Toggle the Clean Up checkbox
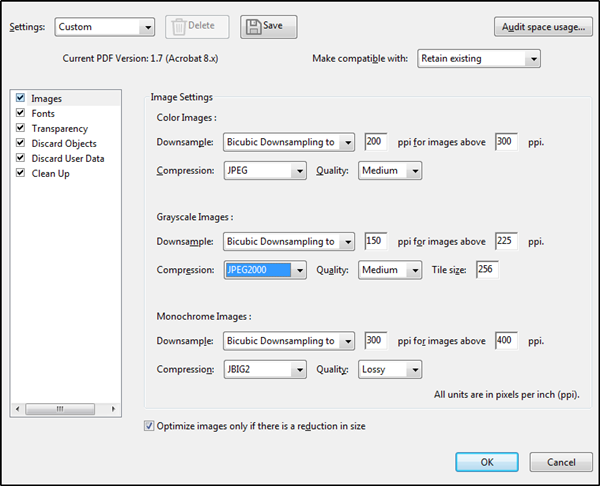Viewport: 600px width, 486px height. (20, 173)
